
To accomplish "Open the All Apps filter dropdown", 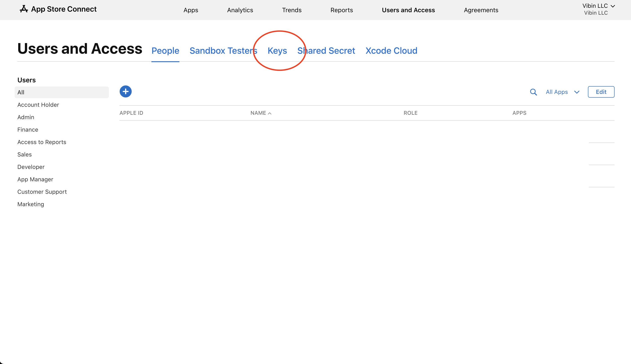I will click(x=562, y=92).
